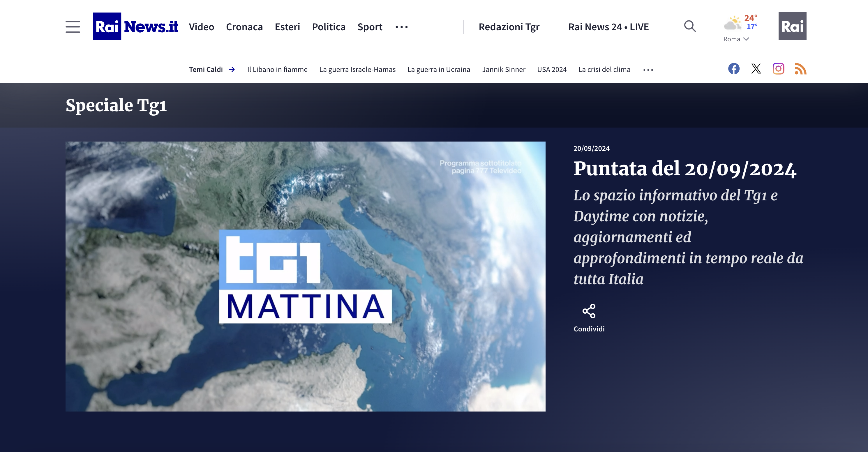This screenshot has height=452, width=868.
Task: Go to Rai News.it homepage logo
Action: 135,26
